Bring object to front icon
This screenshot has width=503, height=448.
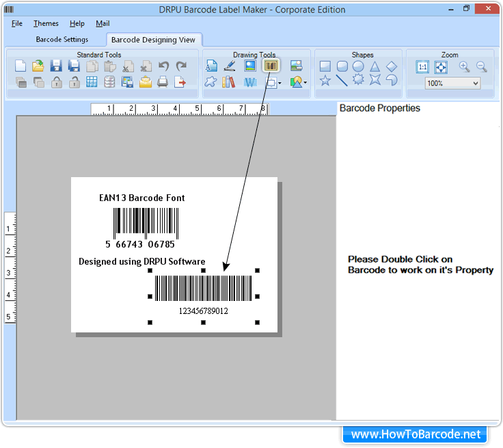coord(21,82)
